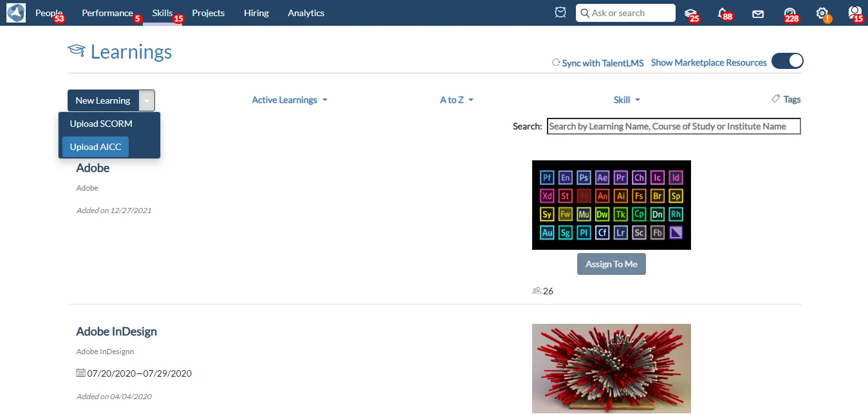Open the support headset icon with badge 228
This screenshot has height=414, width=868.
790,13
